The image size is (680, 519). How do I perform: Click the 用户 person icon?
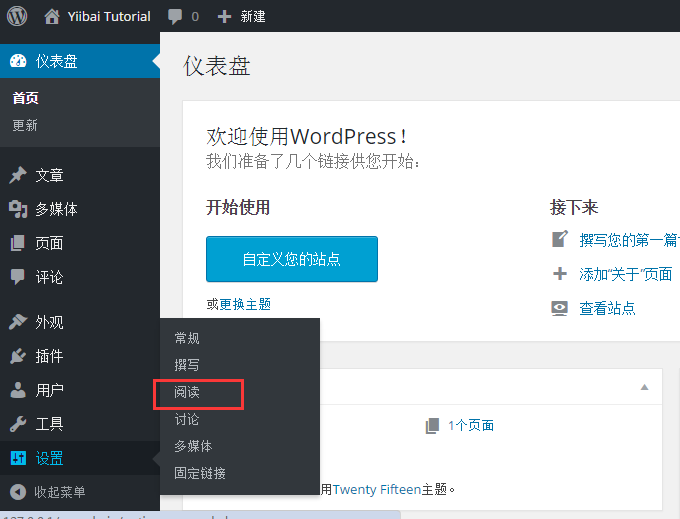[x=18, y=390]
